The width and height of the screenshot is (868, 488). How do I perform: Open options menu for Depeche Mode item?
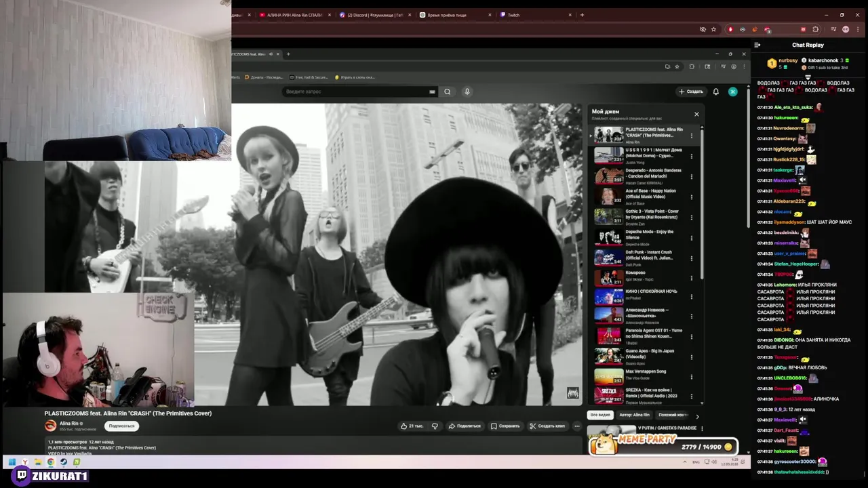click(x=692, y=238)
